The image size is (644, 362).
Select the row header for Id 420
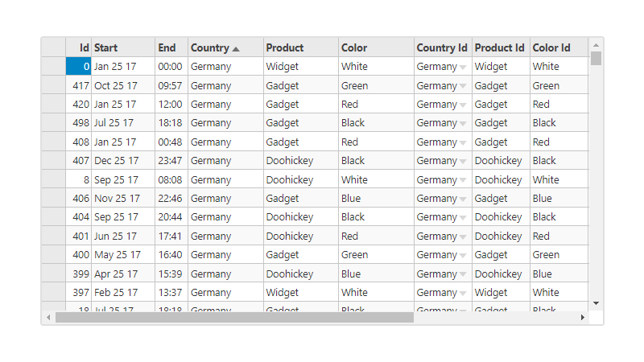(53, 104)
